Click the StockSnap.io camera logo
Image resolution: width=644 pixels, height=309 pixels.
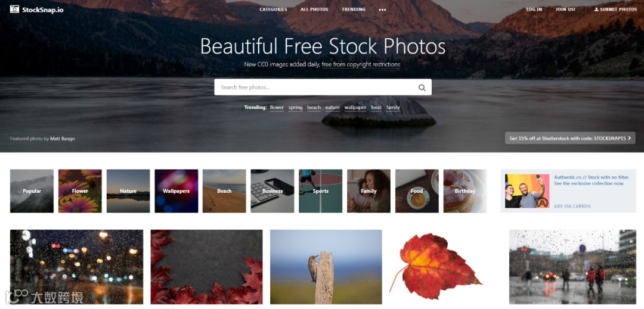[15, 9]
